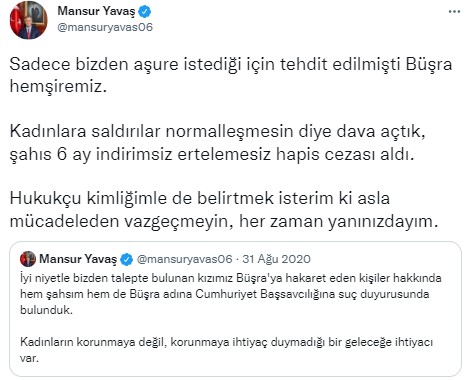This screenshot has width=475, height=380.
Task: Click the word "hemşiremiz." in the tweet
Action: 58,87
